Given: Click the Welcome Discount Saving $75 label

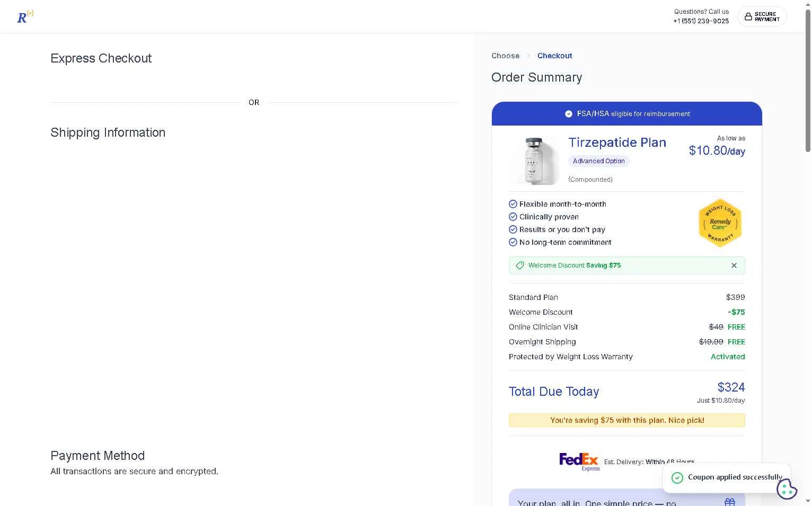Looking at the screenshot, I should 574,265.
